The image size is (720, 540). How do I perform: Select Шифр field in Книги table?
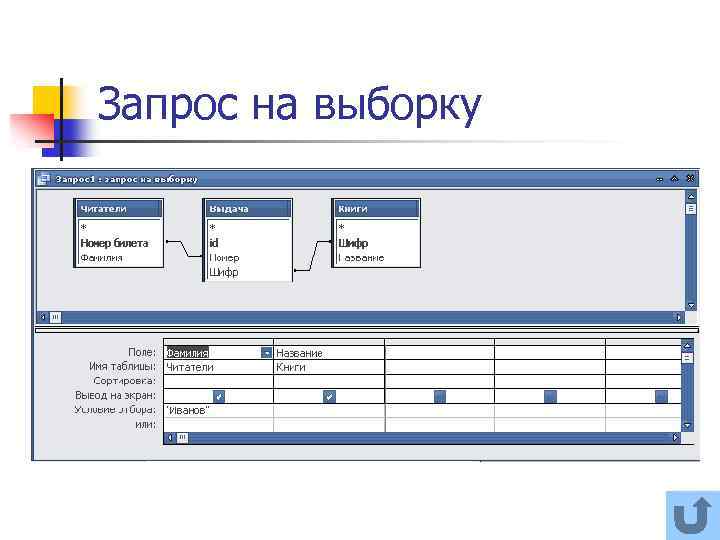coord(353,243)
